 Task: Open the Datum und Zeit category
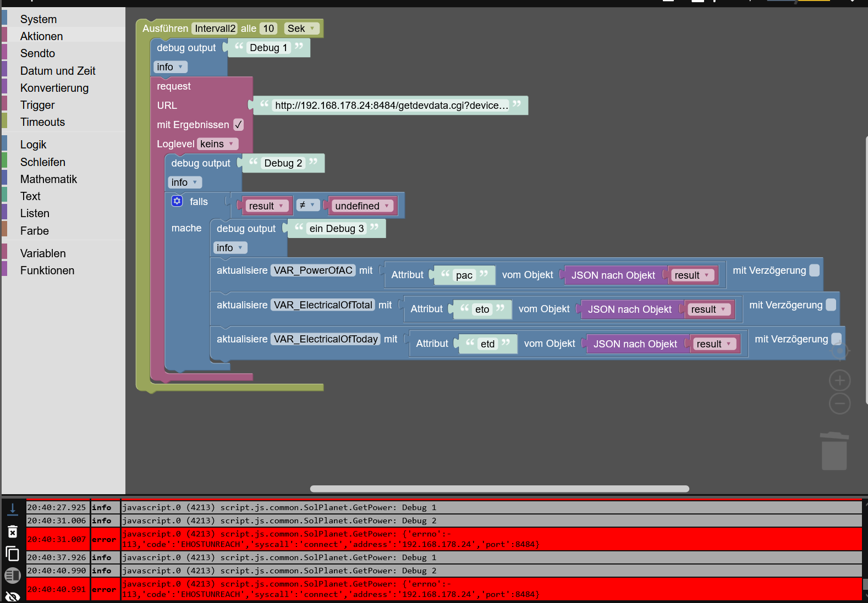(63, 71)
